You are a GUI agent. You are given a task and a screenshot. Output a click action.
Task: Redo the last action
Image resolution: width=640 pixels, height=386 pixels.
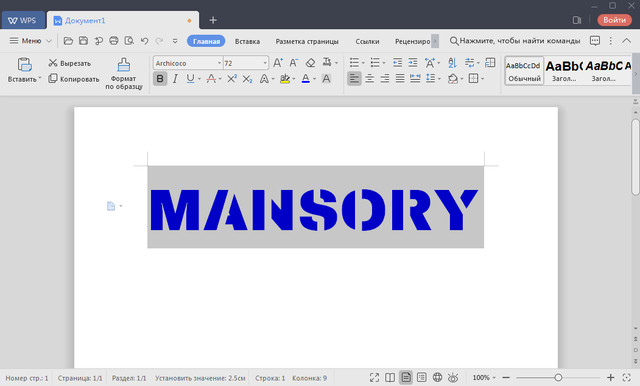160,41
